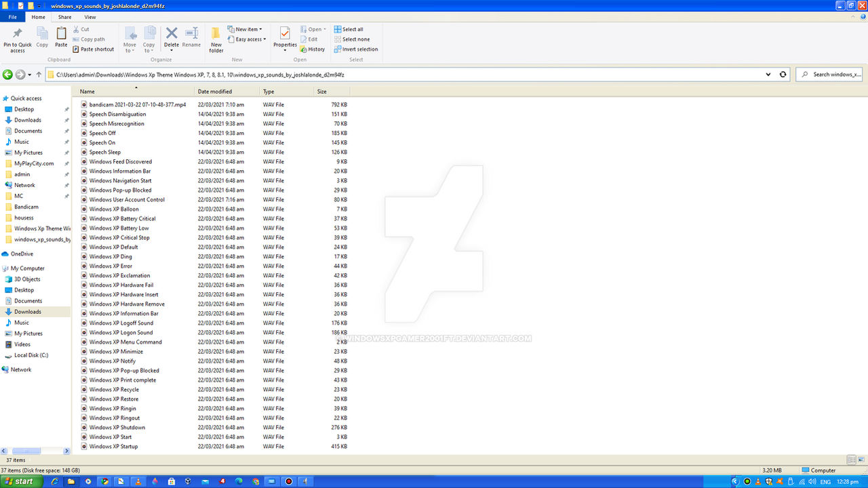This screenshot has height=488, width=868.
Task: Click the ENG language indicator
Action: (x=825, y=481)
